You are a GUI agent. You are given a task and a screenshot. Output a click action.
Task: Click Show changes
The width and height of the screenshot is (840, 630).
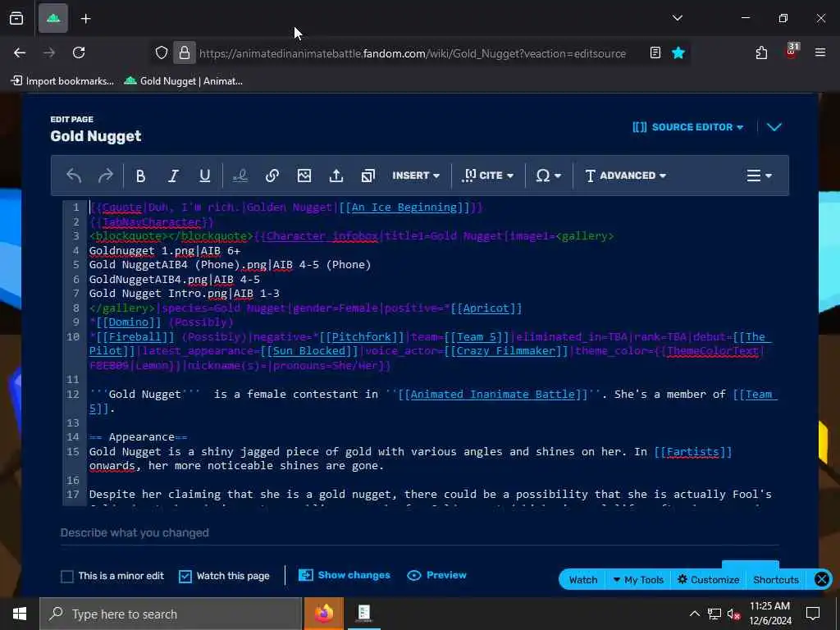click(x=345, y=575)
